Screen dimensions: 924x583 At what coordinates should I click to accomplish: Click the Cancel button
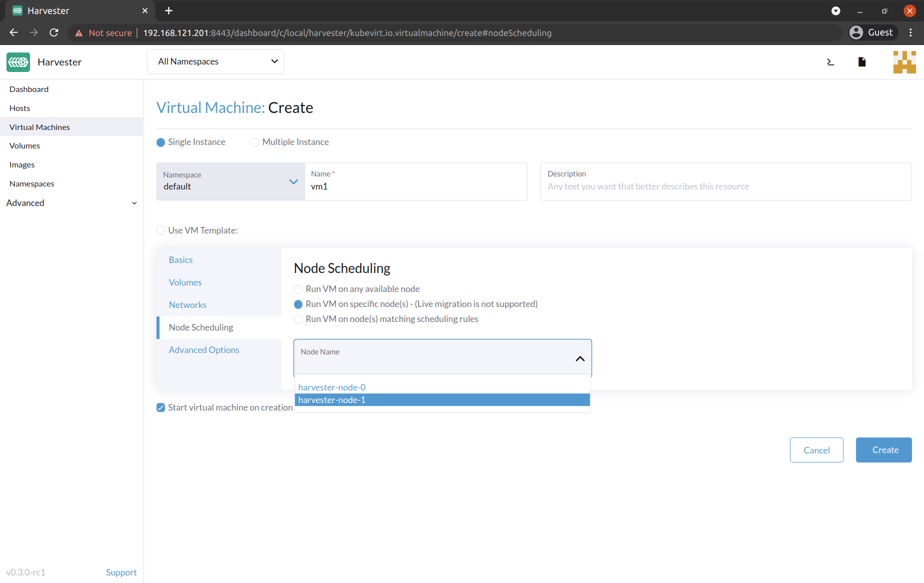pos(816,450)
